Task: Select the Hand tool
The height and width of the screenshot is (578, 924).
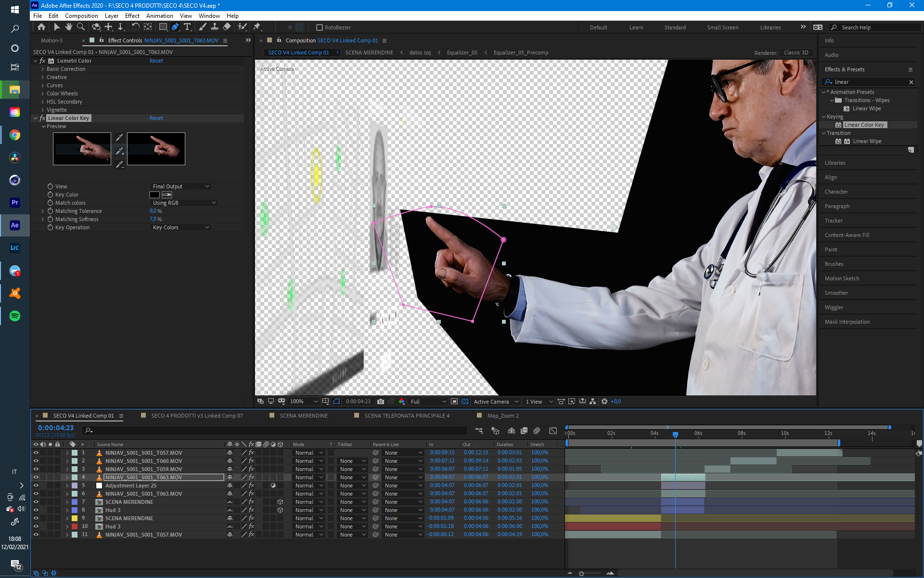Action: click(x=69, y=27)
